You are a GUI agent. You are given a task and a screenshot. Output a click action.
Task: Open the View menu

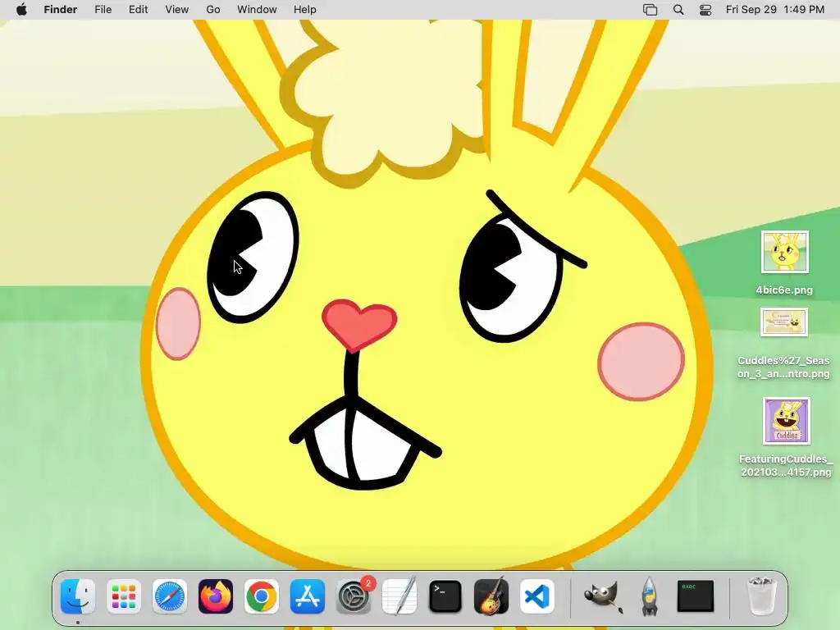[x=177, y=10]
